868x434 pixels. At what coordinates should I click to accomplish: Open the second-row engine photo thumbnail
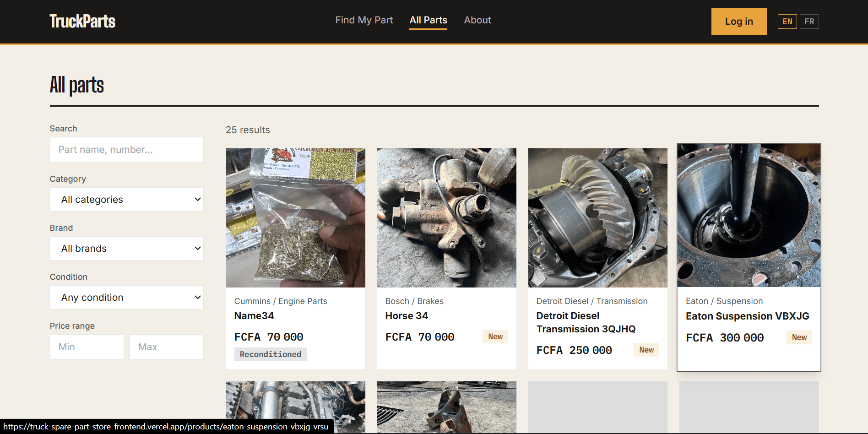[296, 407]
